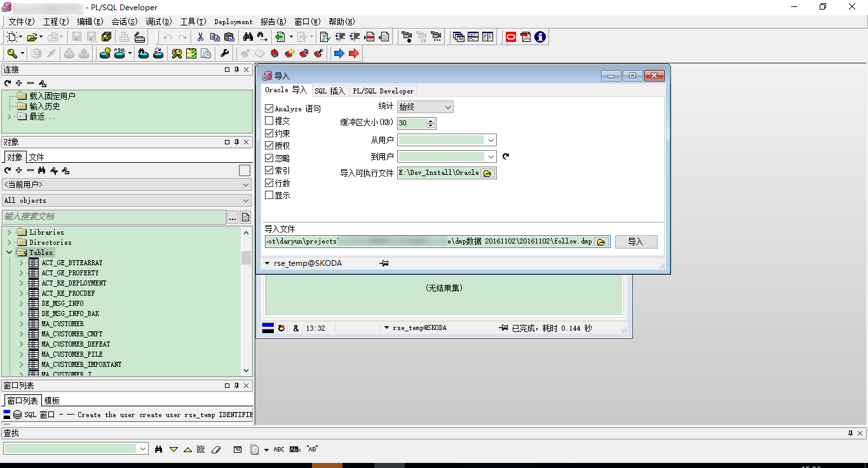Click the Copy icon in toolbar
This screenshot has height=468, width=868.
pyautogui.click(x=215, y=37)
